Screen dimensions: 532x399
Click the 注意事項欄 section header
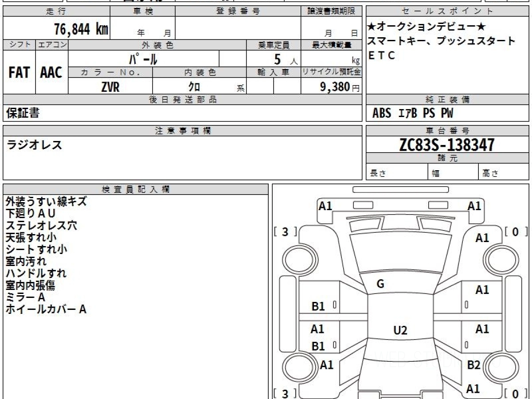182,131
